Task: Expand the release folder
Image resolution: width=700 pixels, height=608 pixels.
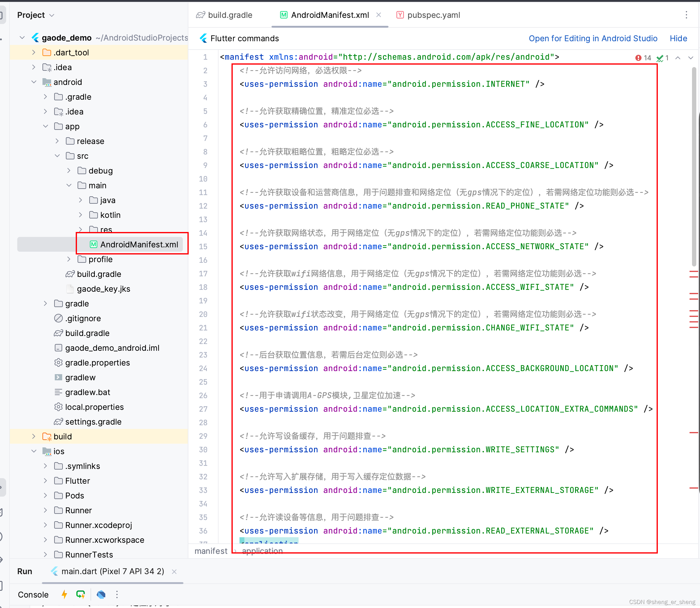Action: tap(57, 141)
